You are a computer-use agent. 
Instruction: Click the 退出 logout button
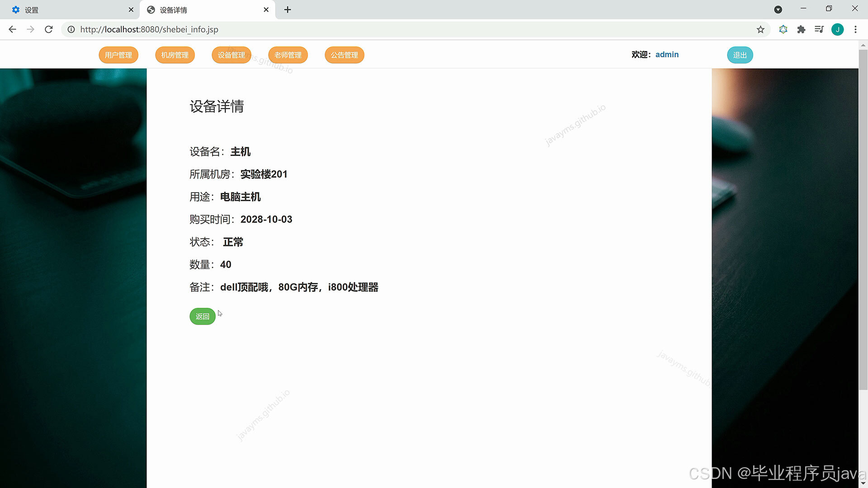coord(740,55)
